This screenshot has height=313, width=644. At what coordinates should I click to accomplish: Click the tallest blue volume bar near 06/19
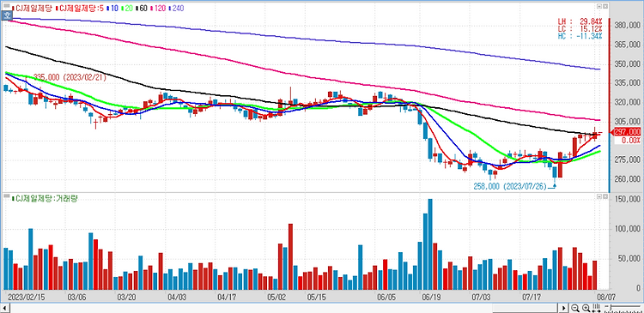(430, 244)
